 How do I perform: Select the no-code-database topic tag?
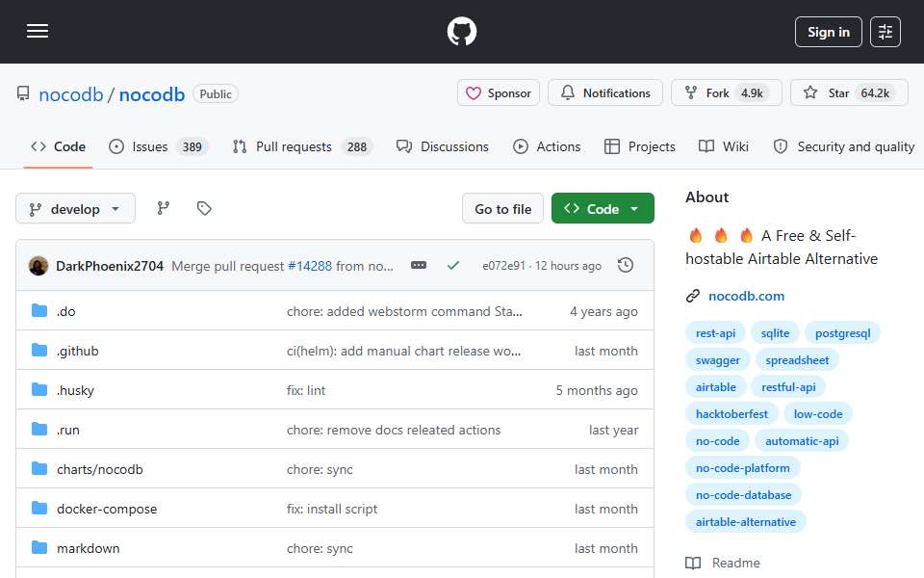pyautogui.click(x=743, y=495)
